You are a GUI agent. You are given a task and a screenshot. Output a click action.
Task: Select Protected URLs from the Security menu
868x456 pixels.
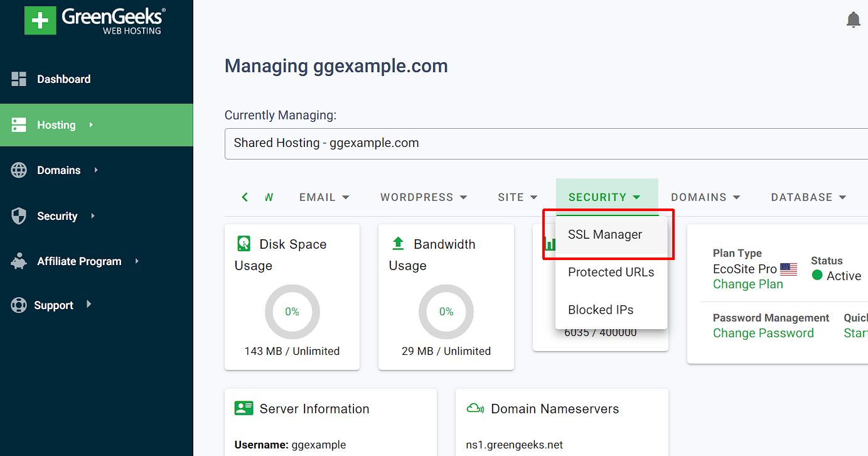611,273
